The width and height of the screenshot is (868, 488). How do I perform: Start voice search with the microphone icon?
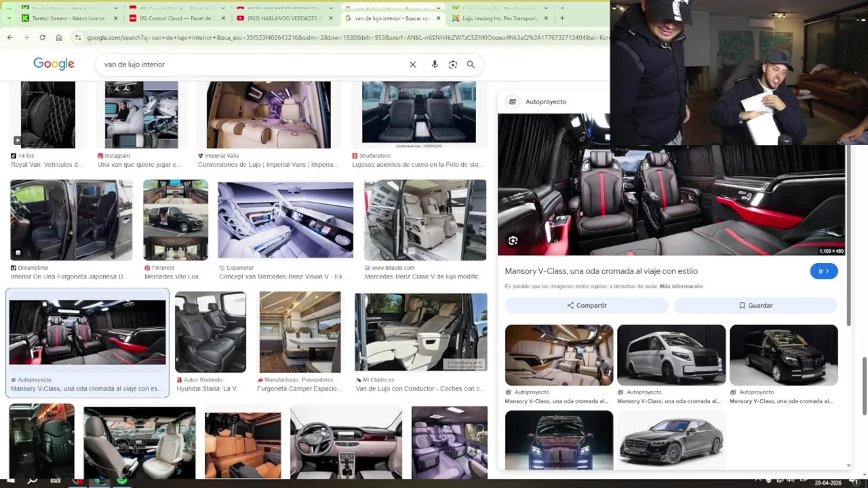[435, 64]
